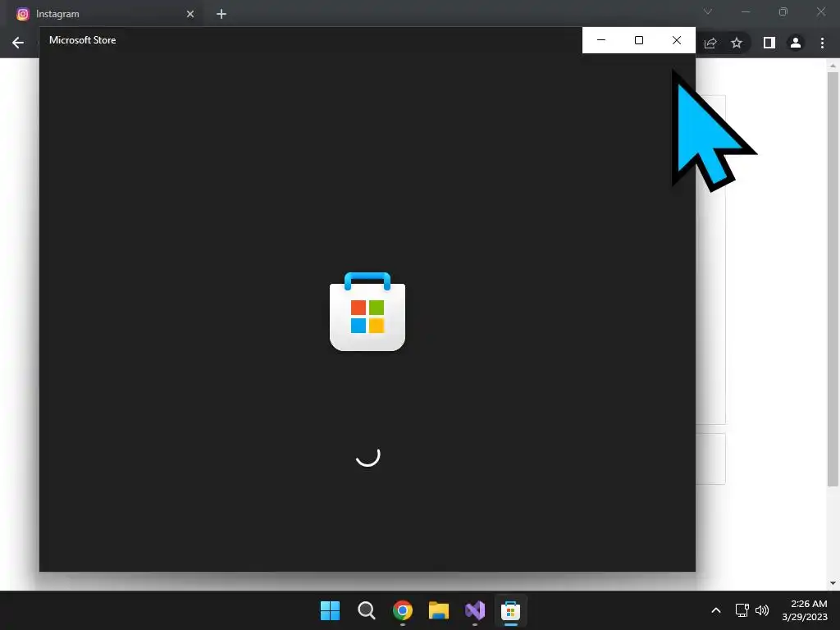Show hidden system tray icons
This screenshot has width=840, height=630.
[715, 610]
